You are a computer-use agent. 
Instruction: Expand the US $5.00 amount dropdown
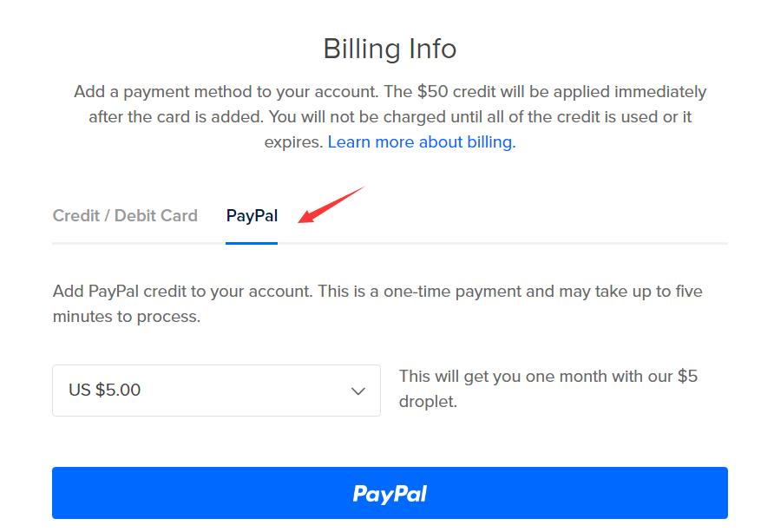[x=216, y=391]
